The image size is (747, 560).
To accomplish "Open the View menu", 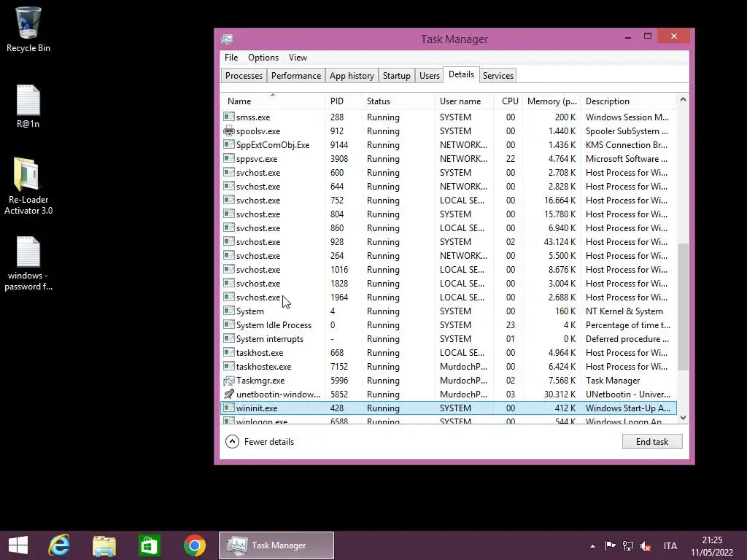I will (x=298, y=58).
